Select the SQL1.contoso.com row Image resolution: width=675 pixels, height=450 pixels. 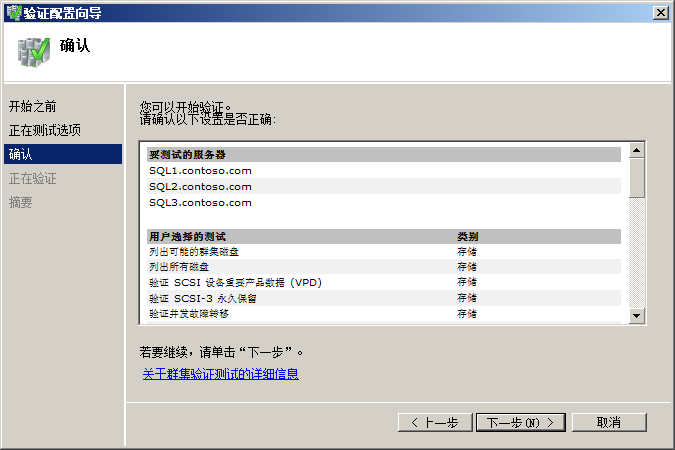click(x=384, y=171)
